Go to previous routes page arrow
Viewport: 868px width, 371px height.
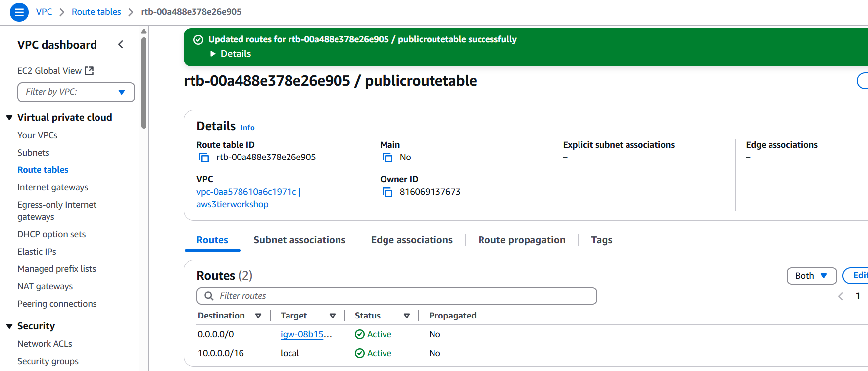pos(840,296)
